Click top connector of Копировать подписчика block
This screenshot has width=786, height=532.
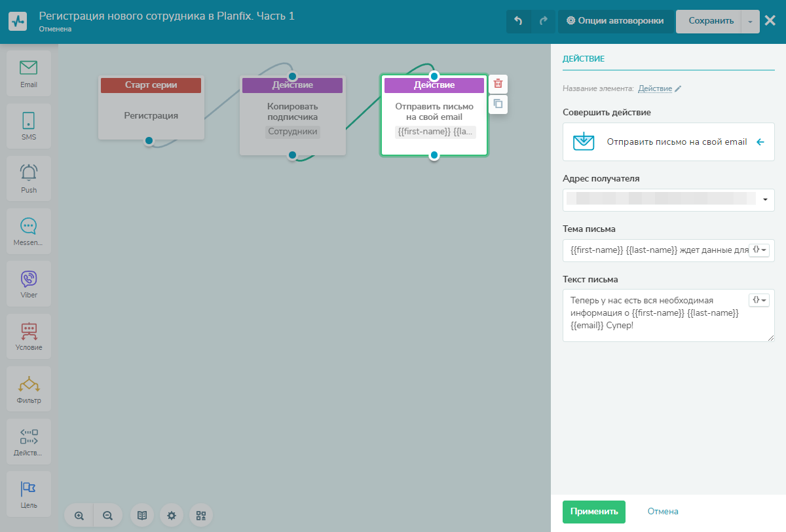[x=293, y=76]
